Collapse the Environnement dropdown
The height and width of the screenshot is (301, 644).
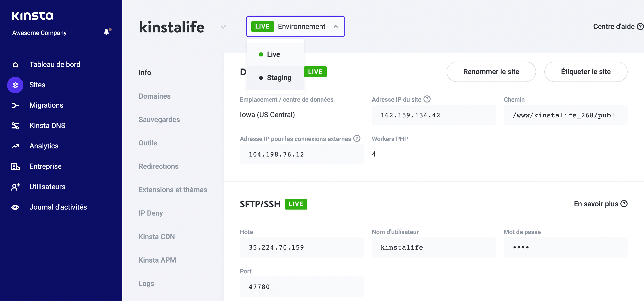[336, 26]
